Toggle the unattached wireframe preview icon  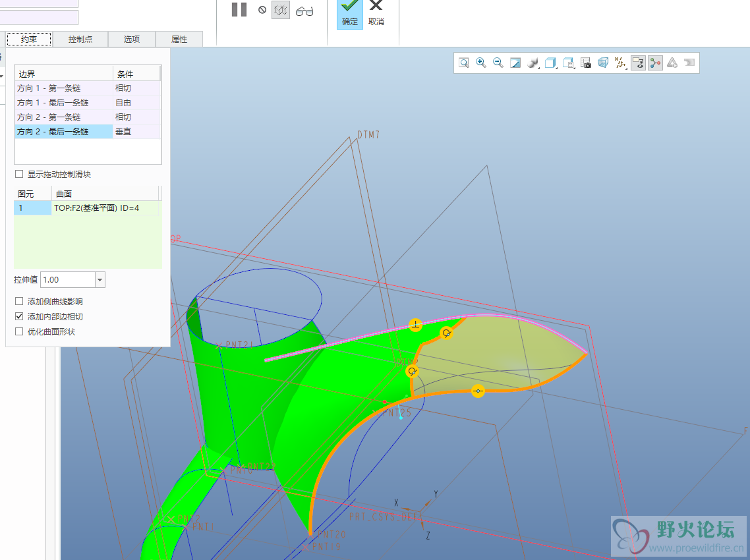click(281, 10)
